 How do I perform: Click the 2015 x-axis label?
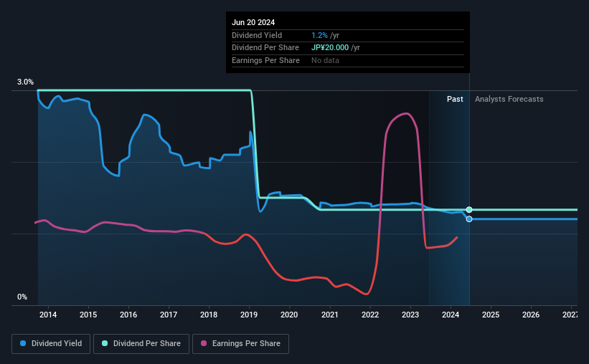click(x=88, y=315)
